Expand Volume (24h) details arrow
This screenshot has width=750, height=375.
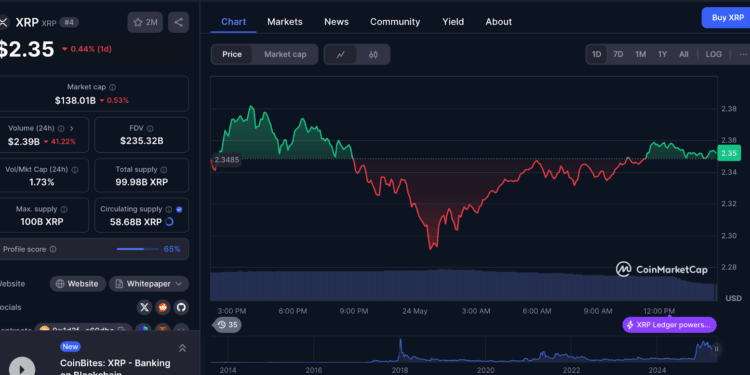[x=72, y=129]
